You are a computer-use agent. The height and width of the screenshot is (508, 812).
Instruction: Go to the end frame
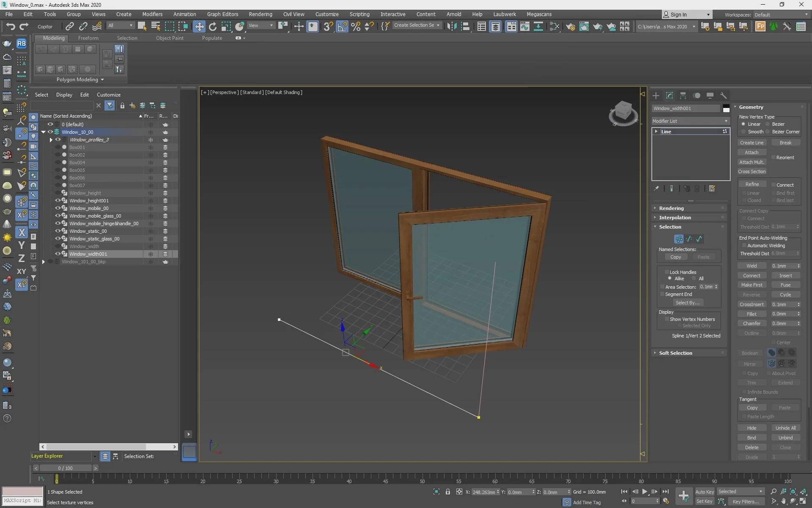[x=665, y=491]
